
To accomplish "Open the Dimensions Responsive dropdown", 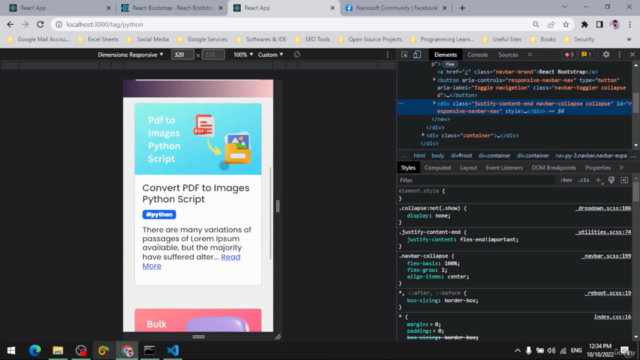I will (x=130, y=55).
